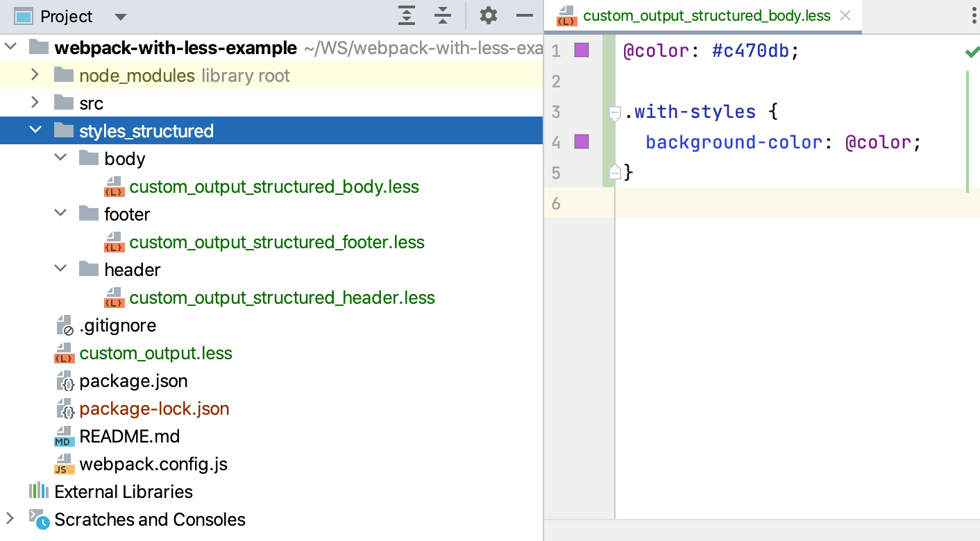This screenshot has width=980, height=541.
Task: Open Project tool window settings gear
Action: click(489, 15)
